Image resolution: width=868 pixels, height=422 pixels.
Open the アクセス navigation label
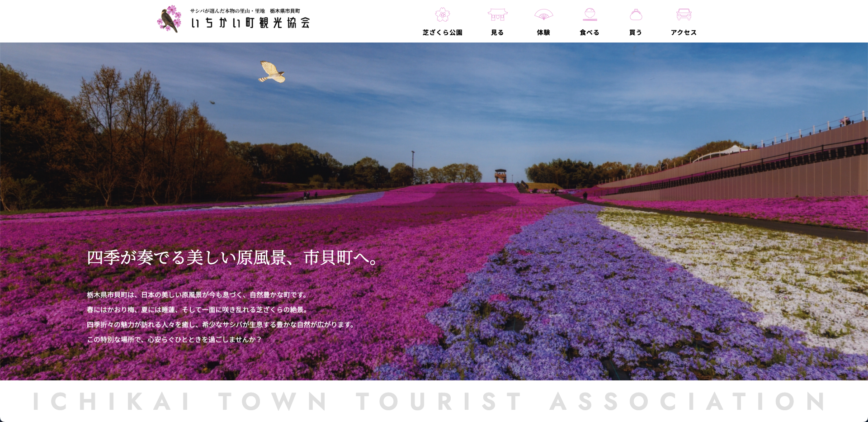pos(684,33)
